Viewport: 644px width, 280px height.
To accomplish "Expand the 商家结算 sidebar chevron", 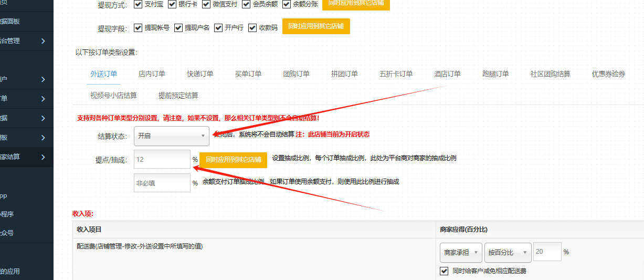I will click(43, 157).
